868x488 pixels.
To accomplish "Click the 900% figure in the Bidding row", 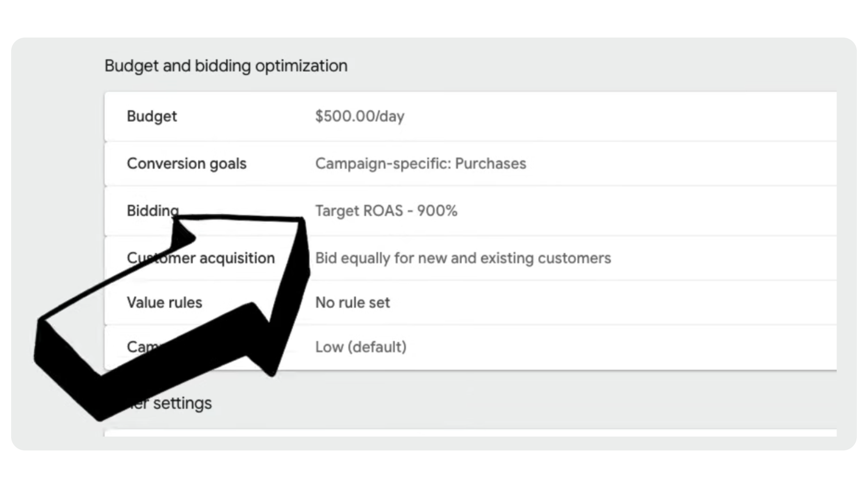I will coord(437,211).
